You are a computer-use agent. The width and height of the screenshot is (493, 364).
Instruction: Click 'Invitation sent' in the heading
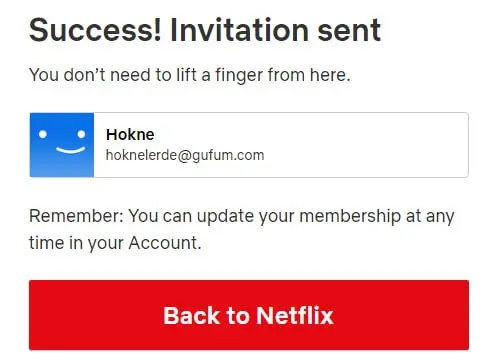pyautogui.click(x=275, y=30)
